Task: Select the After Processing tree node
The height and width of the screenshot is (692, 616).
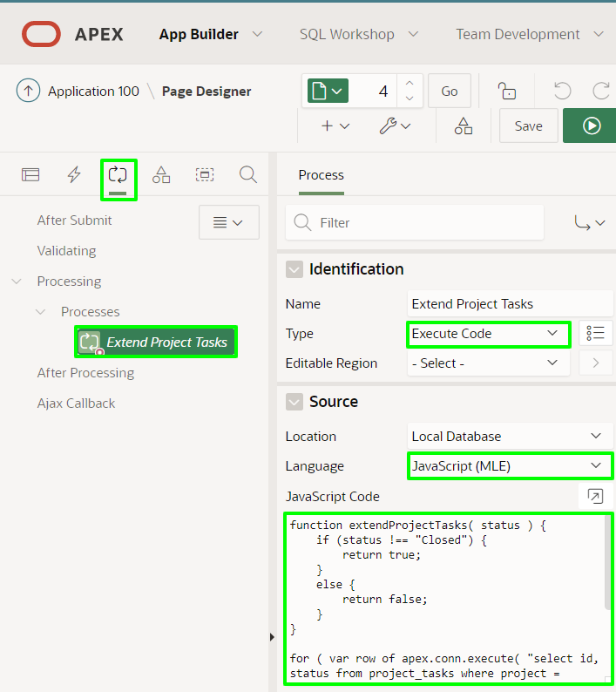Action: click(85, 373)
